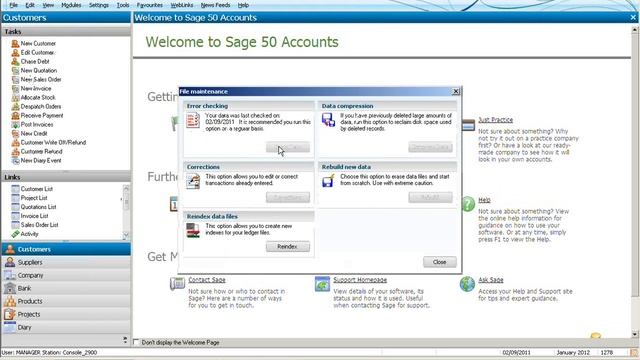Click the Help link on welcome page
The image size is (640, 360).
click(484, 200)
